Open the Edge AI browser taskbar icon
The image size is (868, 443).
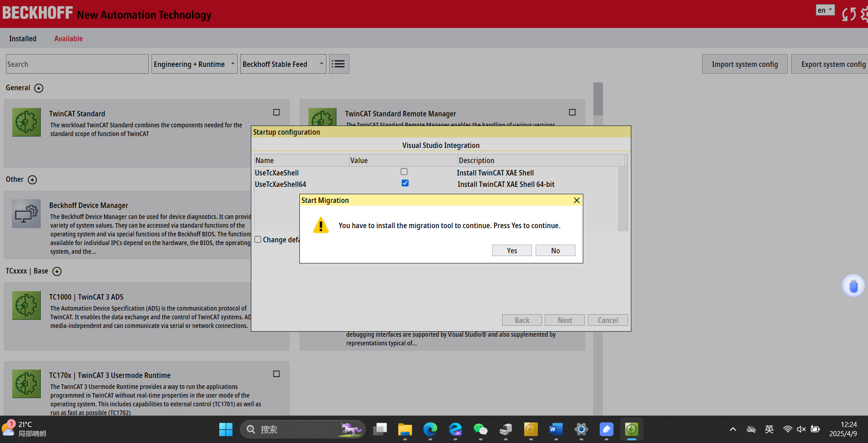coord(456,429)
